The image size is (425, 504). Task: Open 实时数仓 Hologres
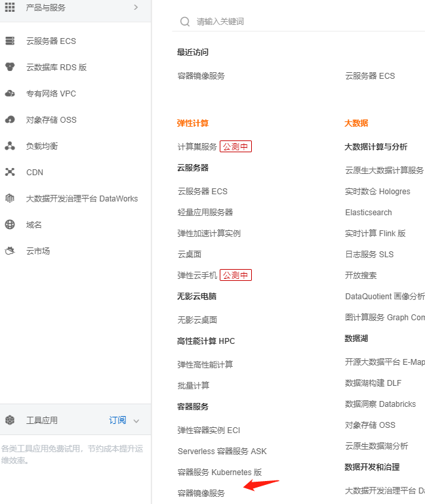[x=378, y=191]
